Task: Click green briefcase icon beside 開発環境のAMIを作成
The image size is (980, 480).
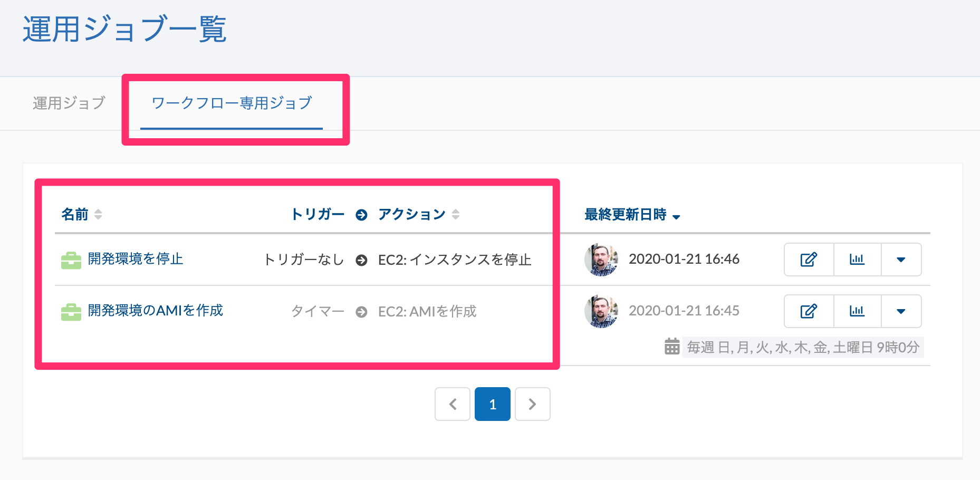Action: pos(71,312)
